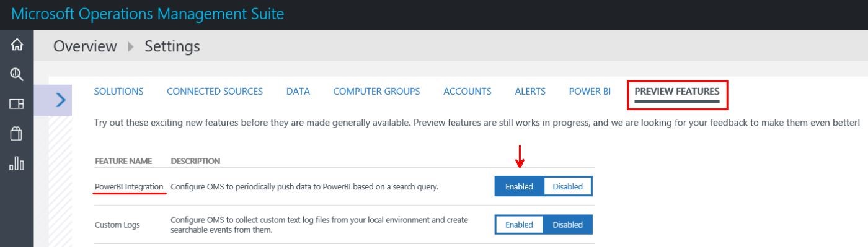The height and width of the screenshot is (247, 868).
Task: Switch to the Solutions tab
Action: click(118, 91)
